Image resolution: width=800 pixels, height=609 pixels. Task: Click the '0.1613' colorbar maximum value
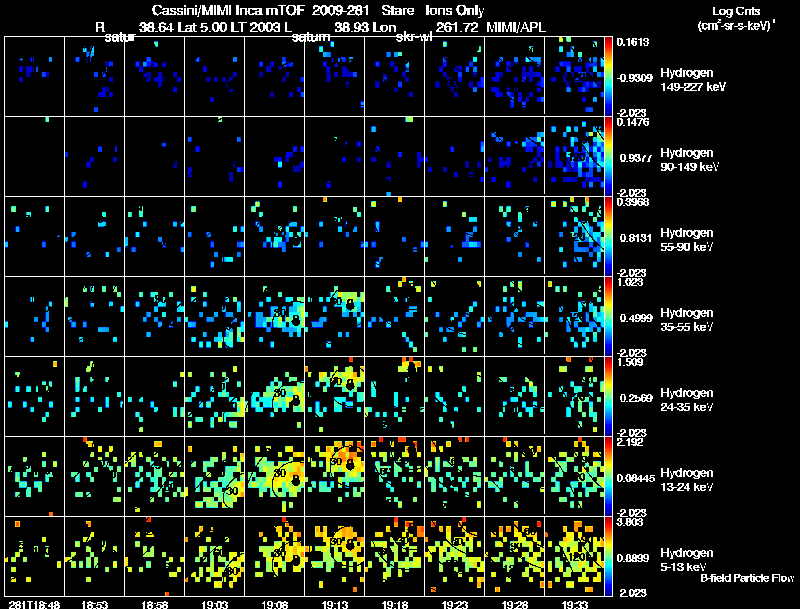pyautogui.click(x=633, y=42)
